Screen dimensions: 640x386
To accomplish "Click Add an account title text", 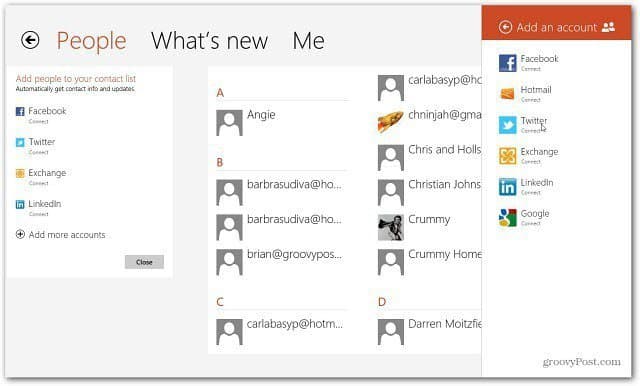I will (557, 27).
